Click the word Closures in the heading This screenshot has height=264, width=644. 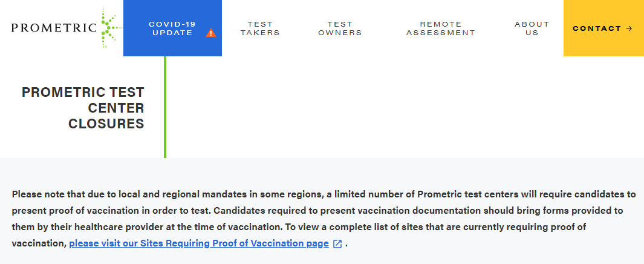[x=106, y=124]
